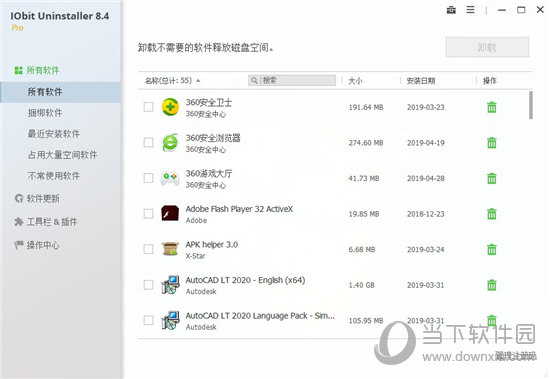Go to 工具栏 & 插件 section
The image size is (550, 379).
pos(52,222)
